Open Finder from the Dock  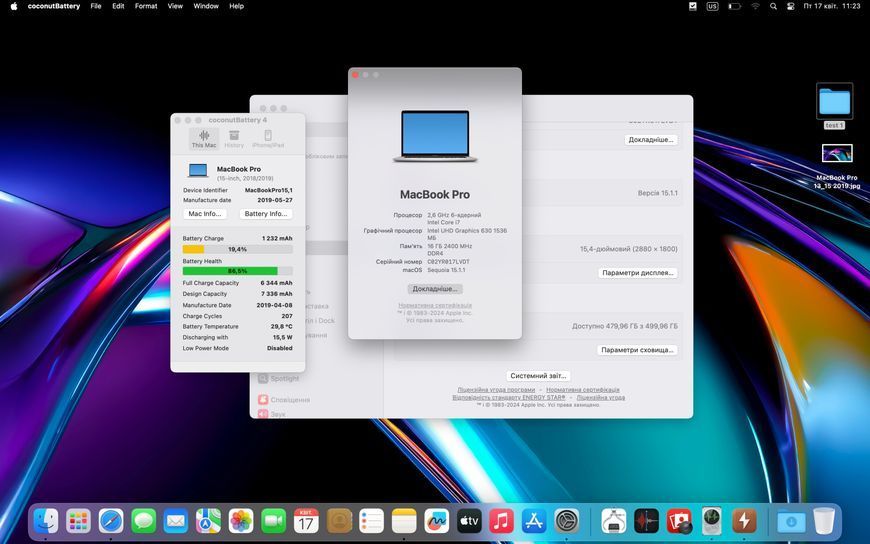45,521
